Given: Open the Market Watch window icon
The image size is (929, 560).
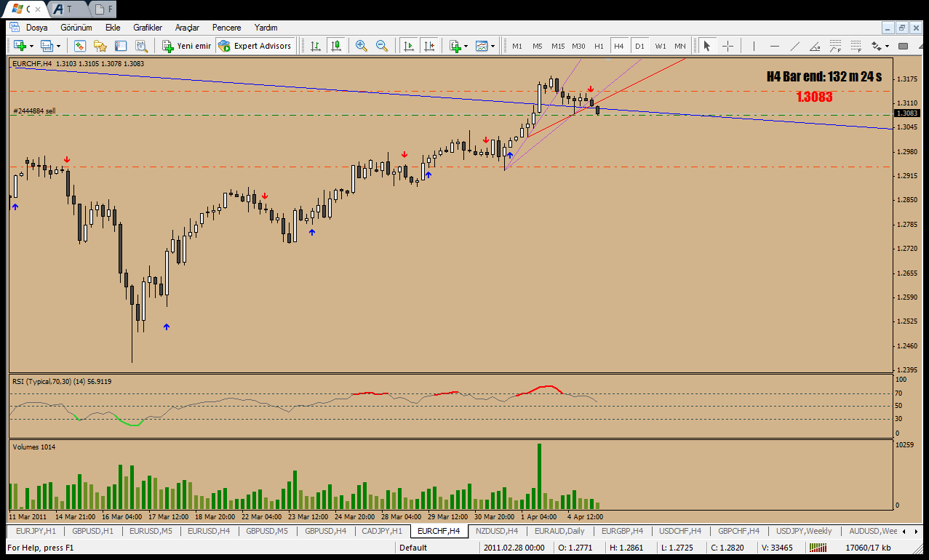Looking at the screenshot, I should [x=79, y=46].
